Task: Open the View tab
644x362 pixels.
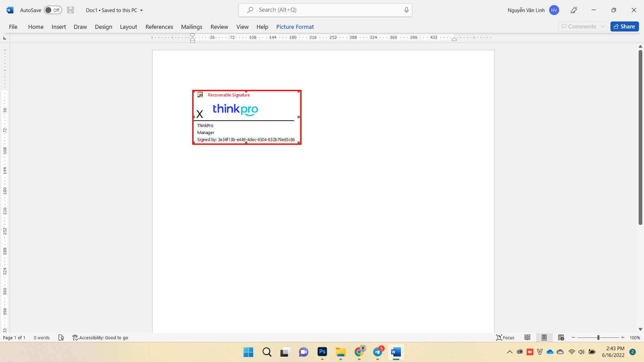Action: (x=243, y=27)
